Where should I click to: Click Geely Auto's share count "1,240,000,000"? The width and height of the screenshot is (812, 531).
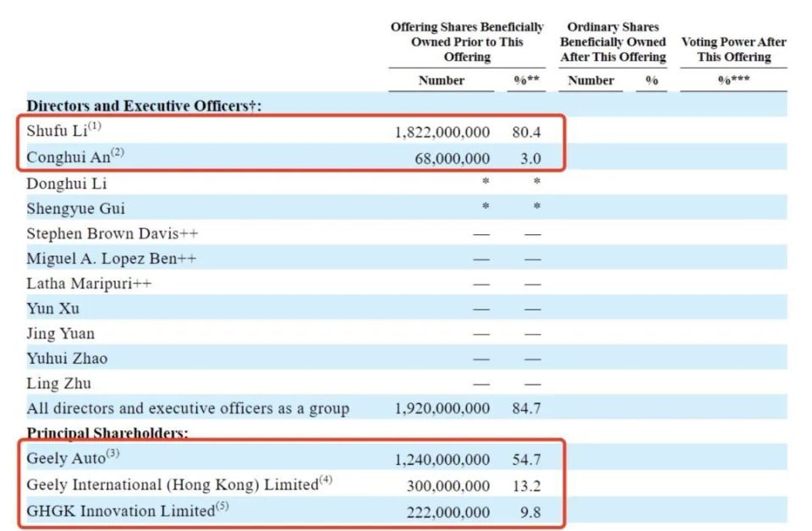click(x=442, y=460)
